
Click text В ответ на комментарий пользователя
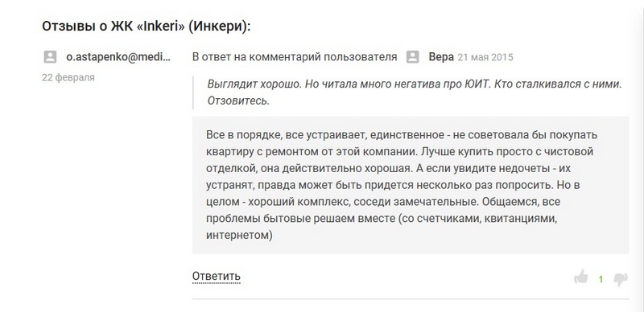(295, 57)
